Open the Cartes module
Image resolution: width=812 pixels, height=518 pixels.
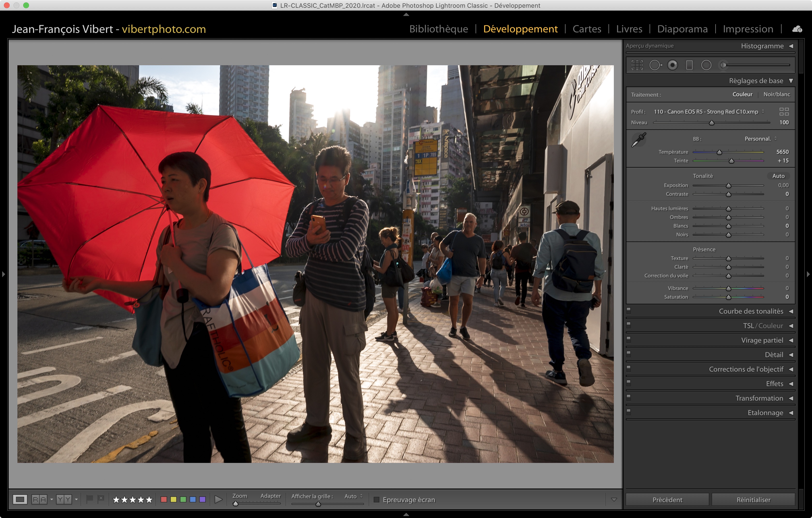point(587,29)
